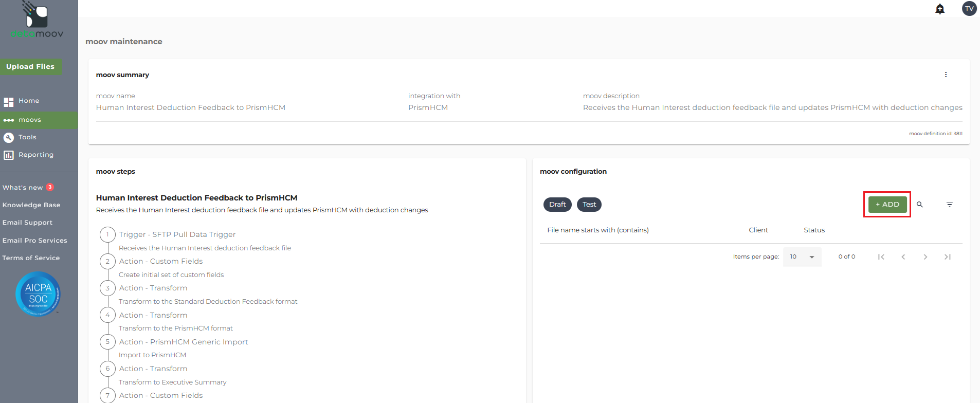Viewport: 980px width, 403px height.
Task: Click "Create initial set of custom fields"
Action: [171, 275]
